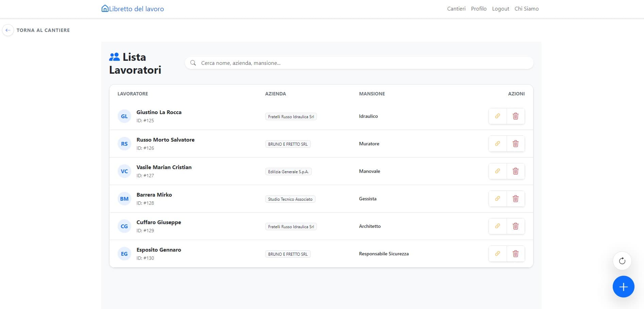Delete Vasile Marian Cristian using trash icon

coord(515,171)
